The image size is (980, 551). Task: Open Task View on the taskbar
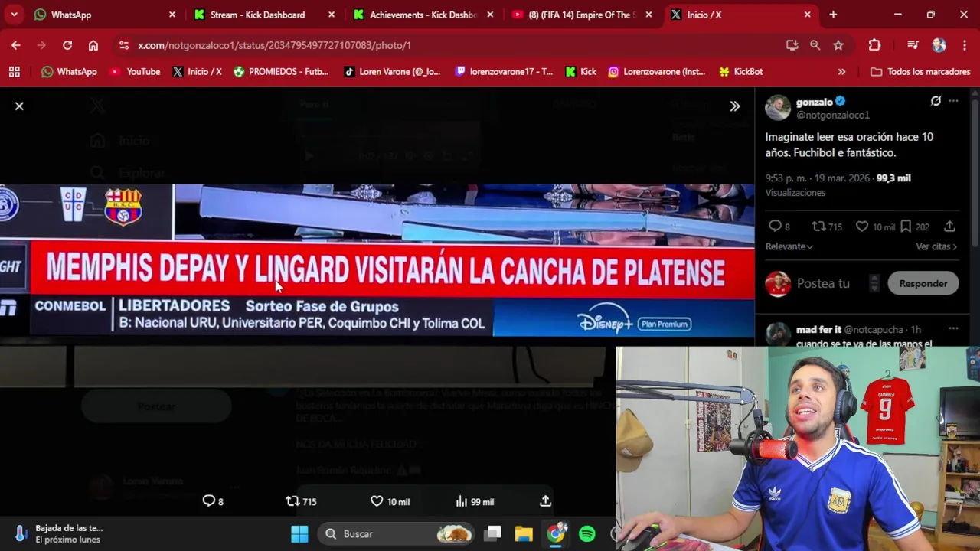pyautogui.click(x=493, y=533)
